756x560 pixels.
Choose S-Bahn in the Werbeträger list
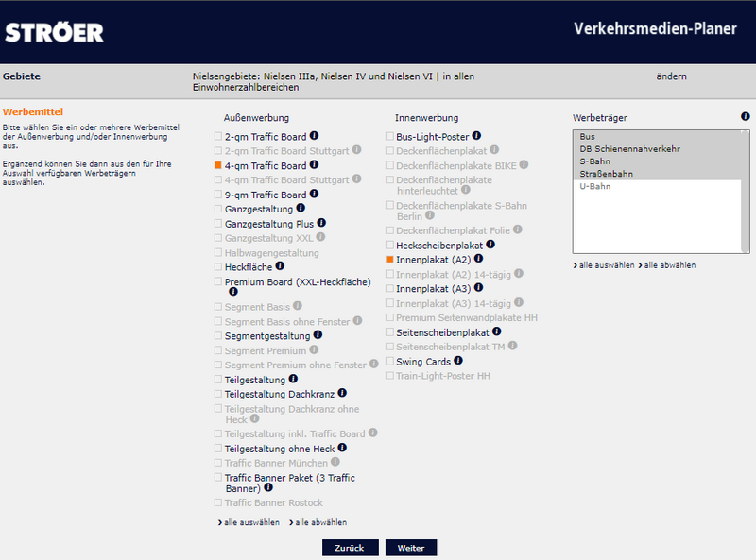[x=657, y=161]
